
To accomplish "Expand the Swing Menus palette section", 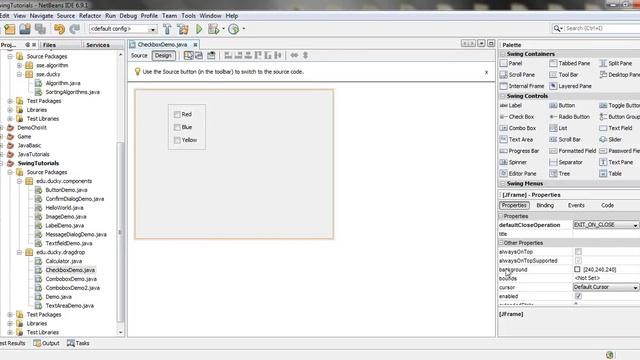I will coord(503,184).
